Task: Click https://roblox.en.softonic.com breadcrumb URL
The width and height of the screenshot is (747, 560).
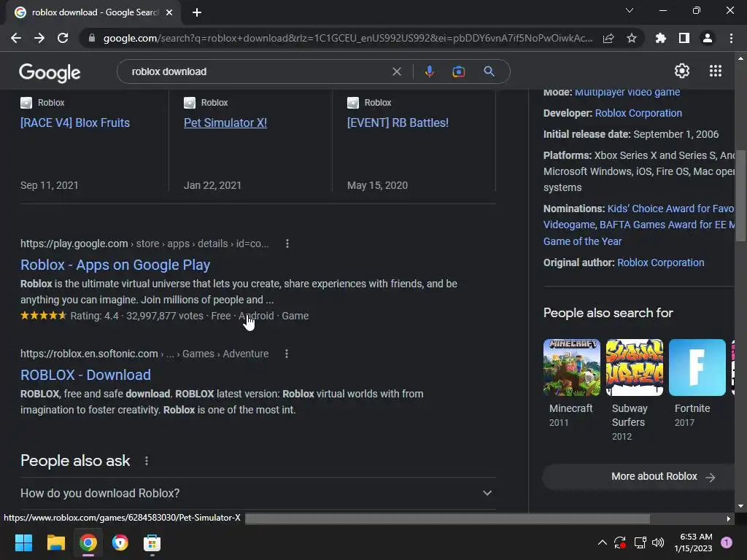Action: (x=89, y=354)
